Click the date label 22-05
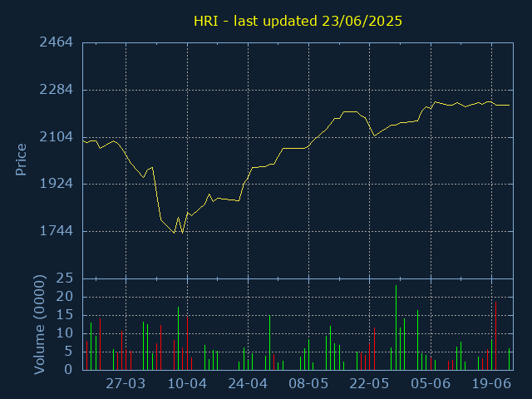 tap(369, 384)
